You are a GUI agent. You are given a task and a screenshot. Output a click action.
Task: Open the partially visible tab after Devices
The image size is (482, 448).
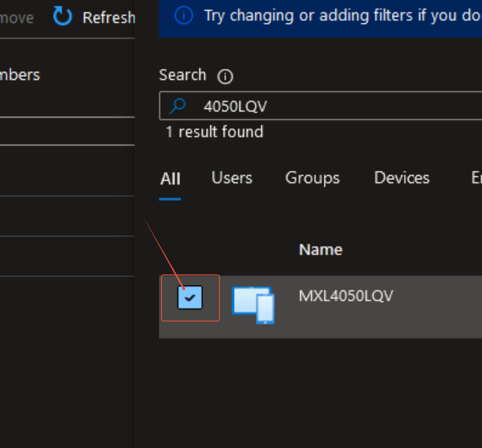[x=476, y=178]
